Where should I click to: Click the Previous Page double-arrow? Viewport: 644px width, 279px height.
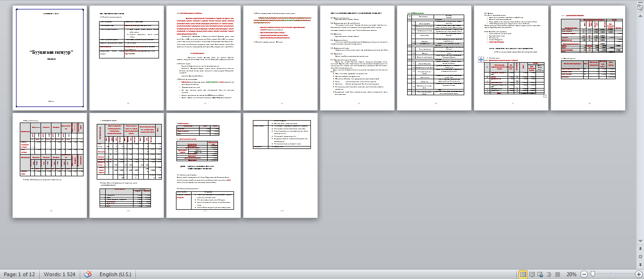point(640,249)
